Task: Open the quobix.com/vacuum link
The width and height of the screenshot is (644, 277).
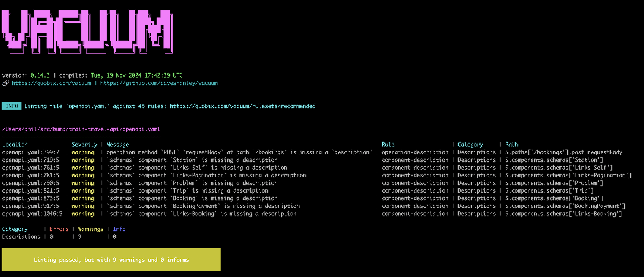Action: (51, 83)
